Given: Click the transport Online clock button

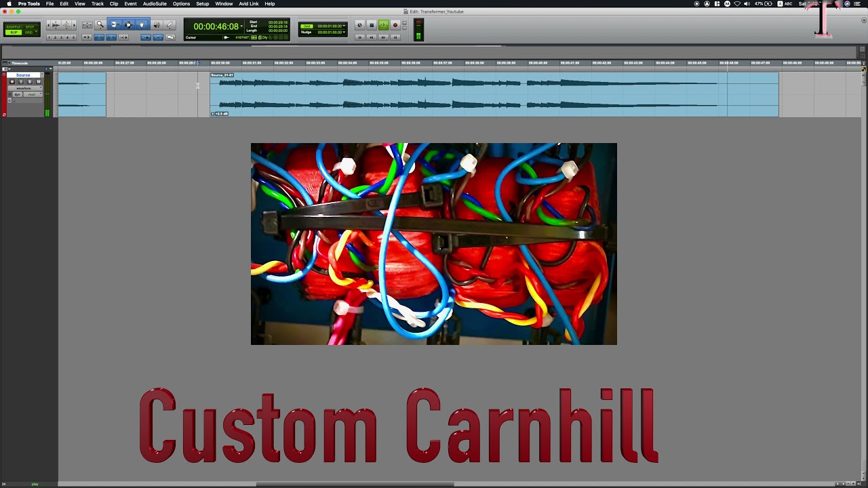Looking at the screenshot, I should [360, 25].
